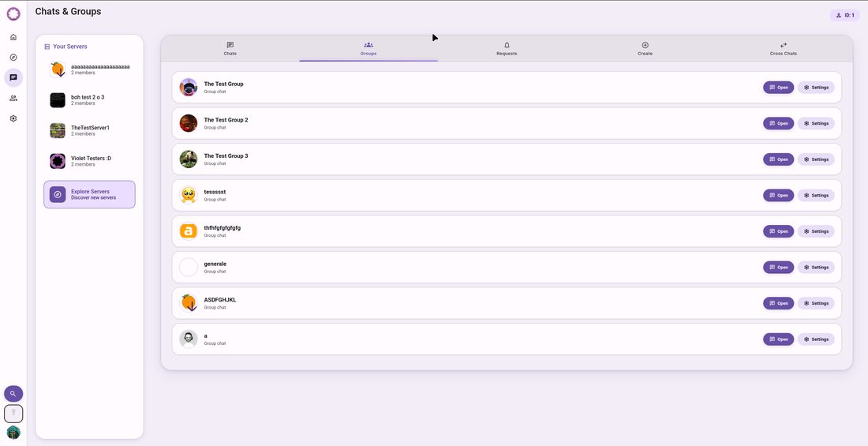
Task: Open settings for ASDFGHJKL group
Action: [x=816, y=304]
